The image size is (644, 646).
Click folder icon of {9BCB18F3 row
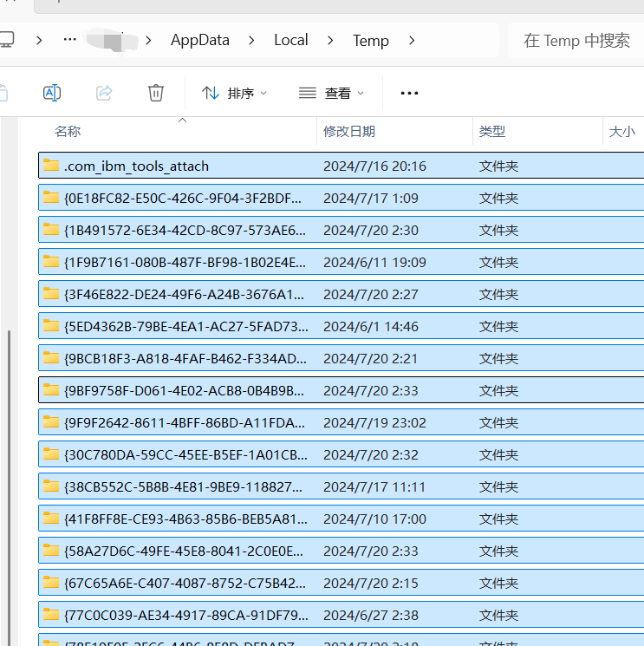click(x=51, y=357)
